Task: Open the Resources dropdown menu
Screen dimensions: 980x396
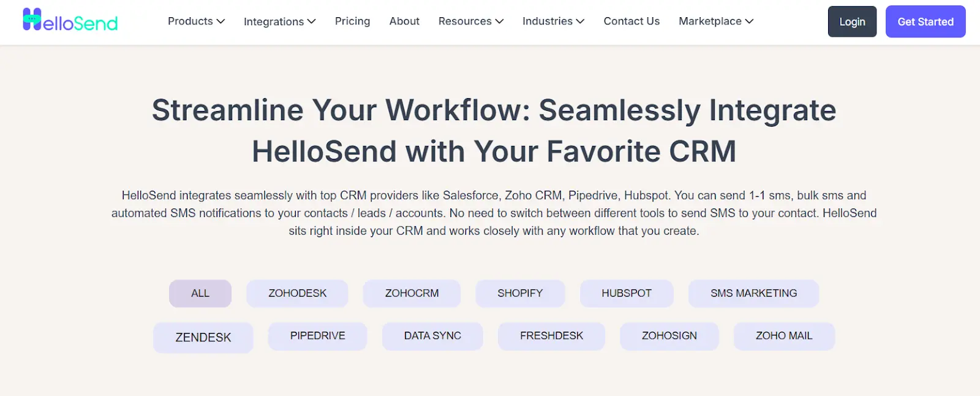Action: click(x=470, y=21)
